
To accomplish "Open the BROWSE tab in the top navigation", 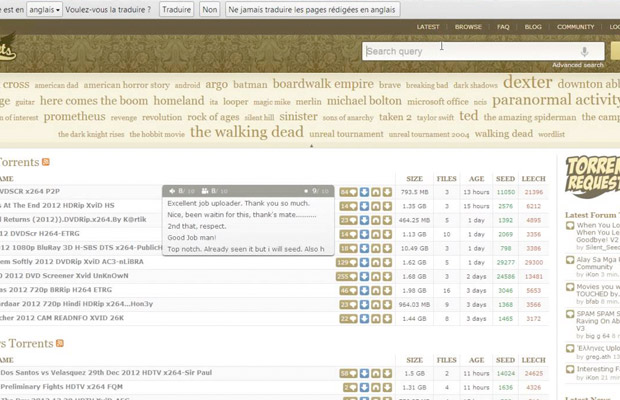I will [x=468, y=27].
